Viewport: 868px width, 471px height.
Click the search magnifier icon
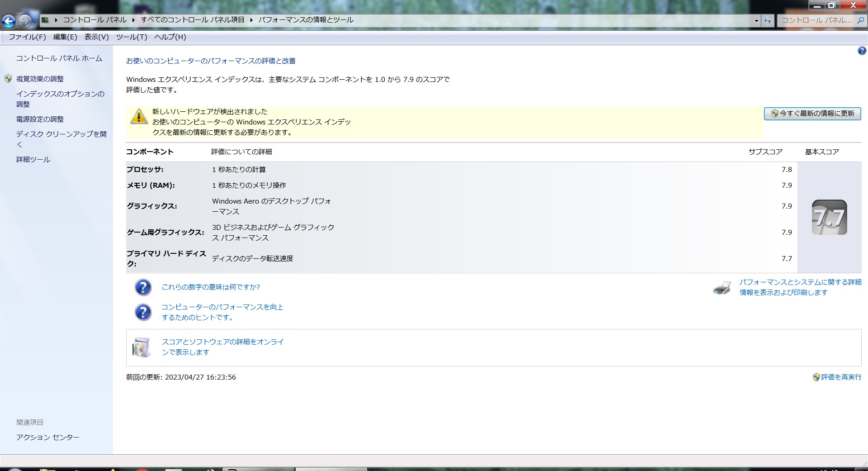pyautogui.click(x=860, y=20)
